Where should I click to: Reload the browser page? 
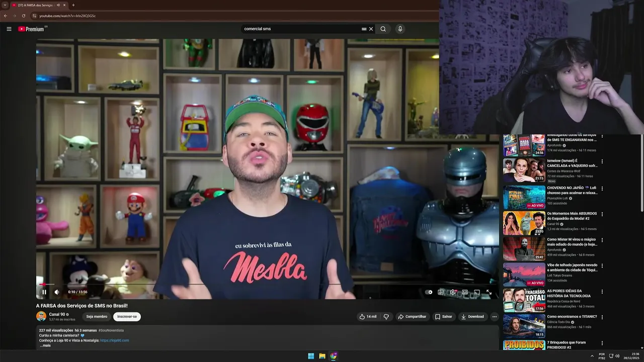pyautogui.click(x=24, y=16)
